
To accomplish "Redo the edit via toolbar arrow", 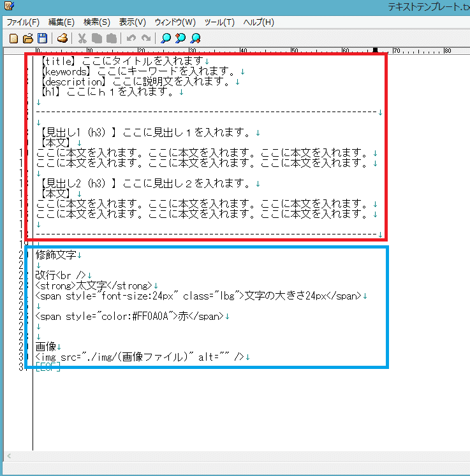I will [146, 39].
